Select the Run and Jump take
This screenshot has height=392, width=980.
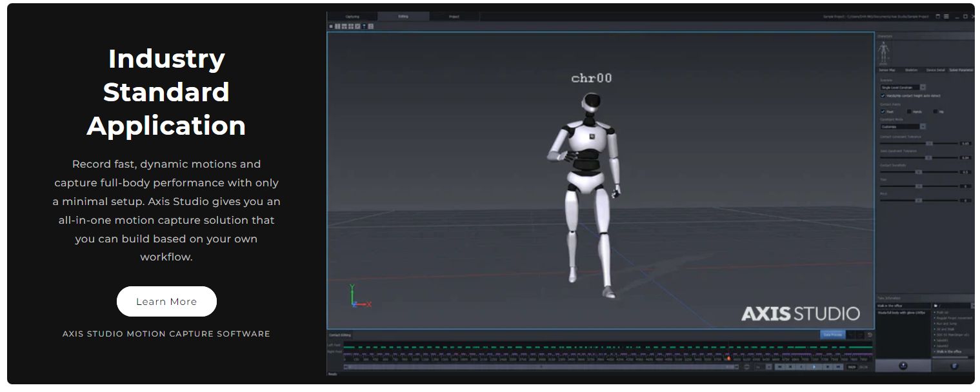[x=947, y=324]
